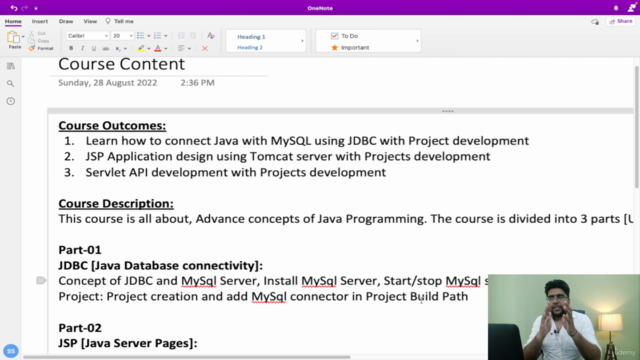This screenshot has height=360, width=640.
Task: Click the cloud sync status icon
Action: pos(595,22)
